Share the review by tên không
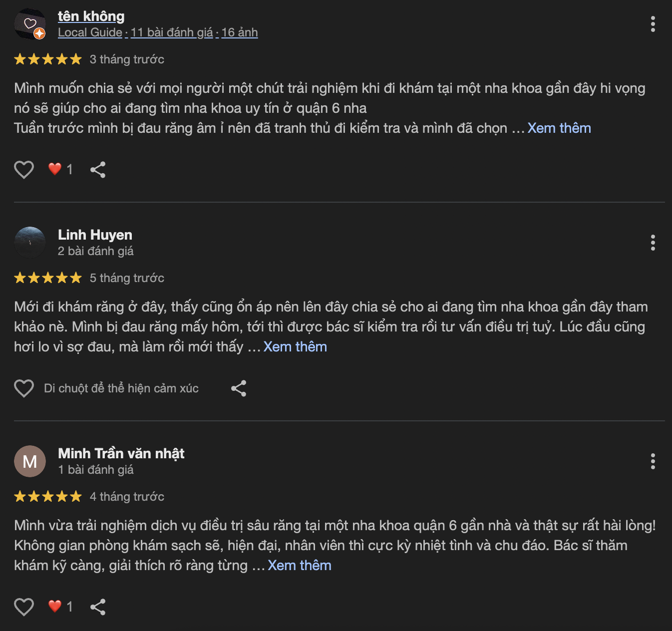 click(x=98, y=170)
